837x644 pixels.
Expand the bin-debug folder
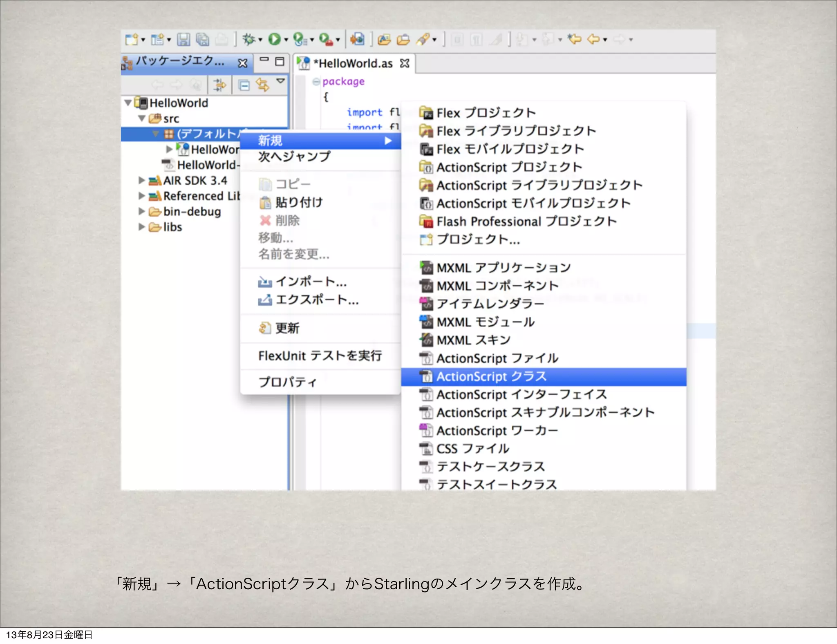pos(141,211)
